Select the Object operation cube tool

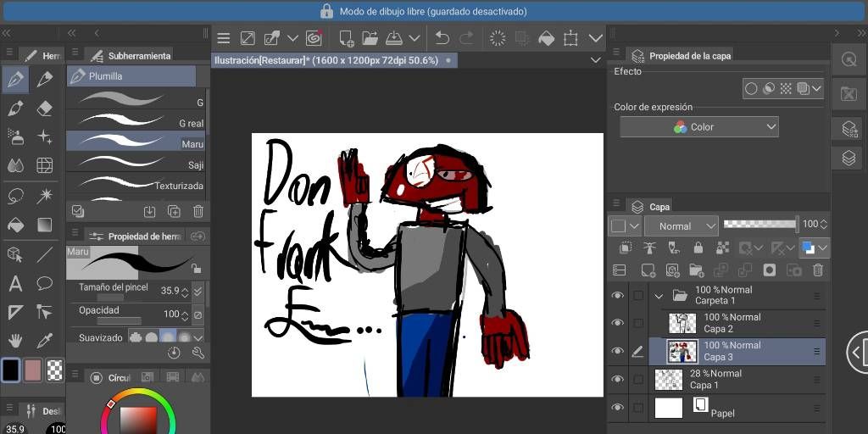click(15, 254)
